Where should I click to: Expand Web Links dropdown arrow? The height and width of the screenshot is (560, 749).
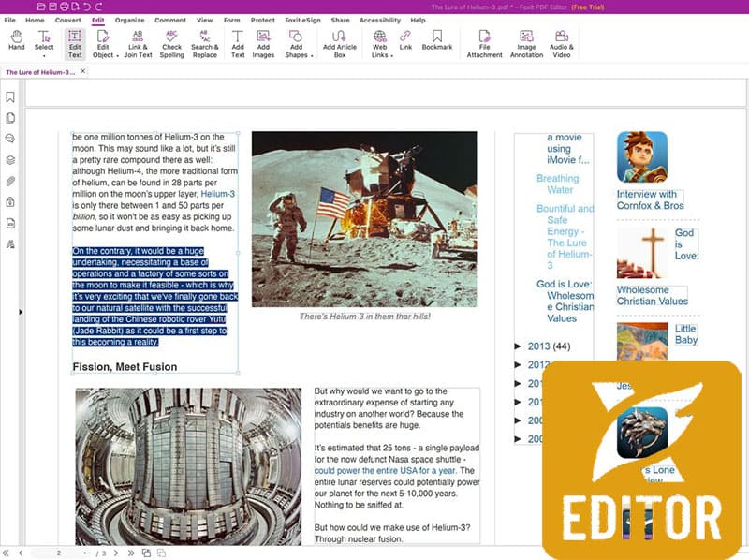[x=391, y=56]
